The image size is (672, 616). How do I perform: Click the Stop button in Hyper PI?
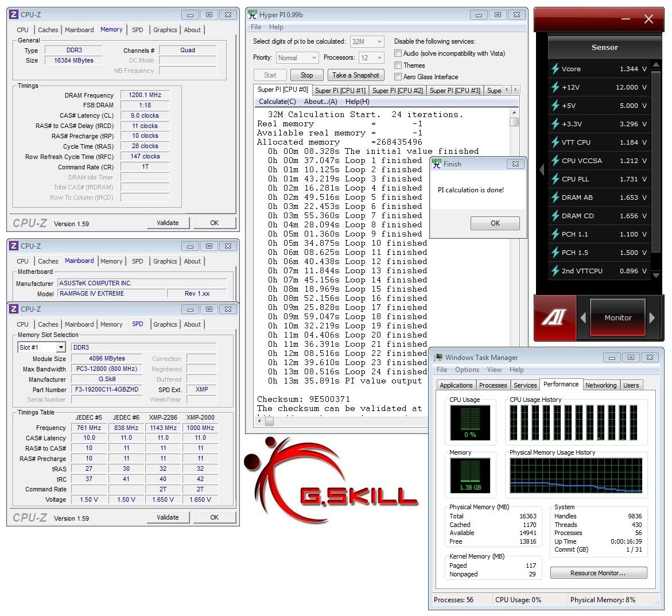307,75
